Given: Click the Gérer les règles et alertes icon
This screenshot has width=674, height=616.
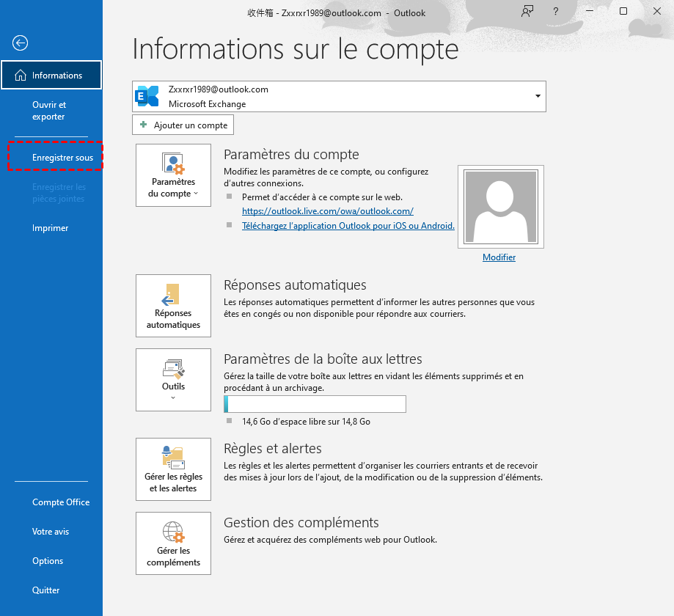Looking at the screenshot, I should point(173,458).
